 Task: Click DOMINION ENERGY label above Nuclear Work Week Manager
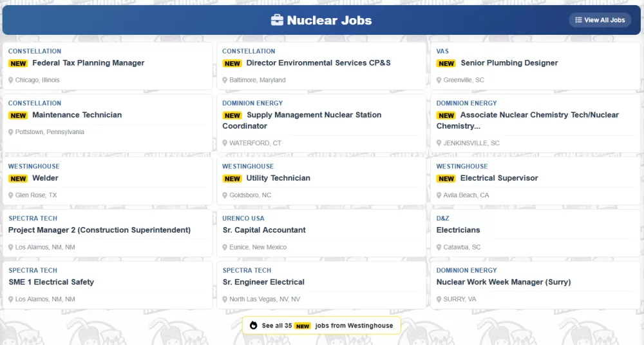tap(466, 271)
